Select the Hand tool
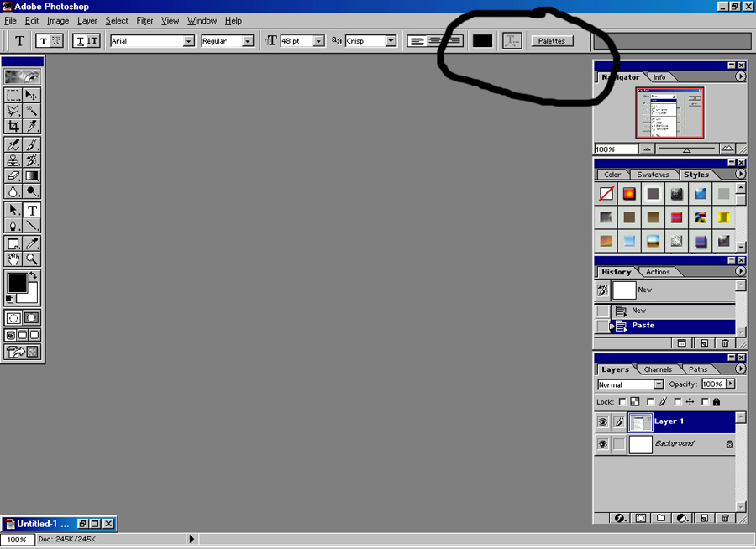 [x=13, y=259]
